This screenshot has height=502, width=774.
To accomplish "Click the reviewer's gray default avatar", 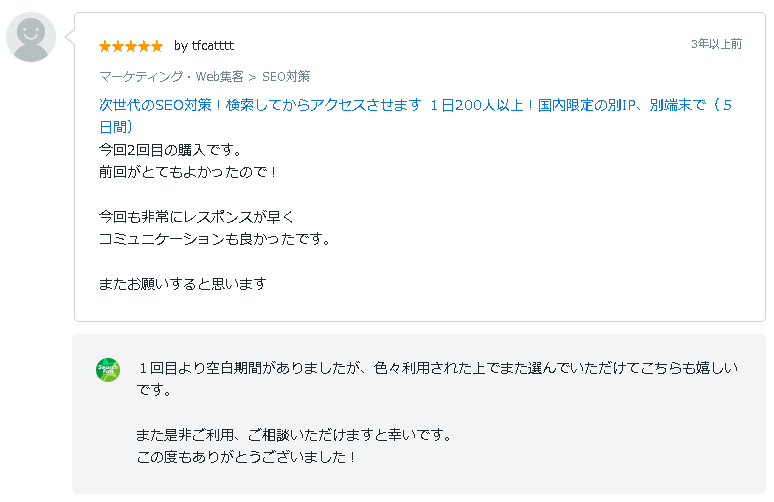I will (31, 37).
